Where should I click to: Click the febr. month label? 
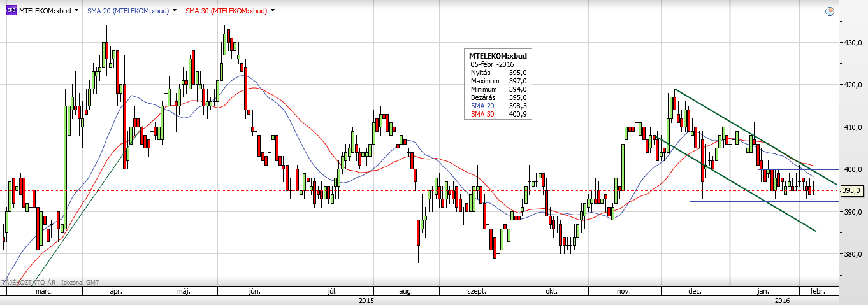pyautogui.click(x=817, y=291)
